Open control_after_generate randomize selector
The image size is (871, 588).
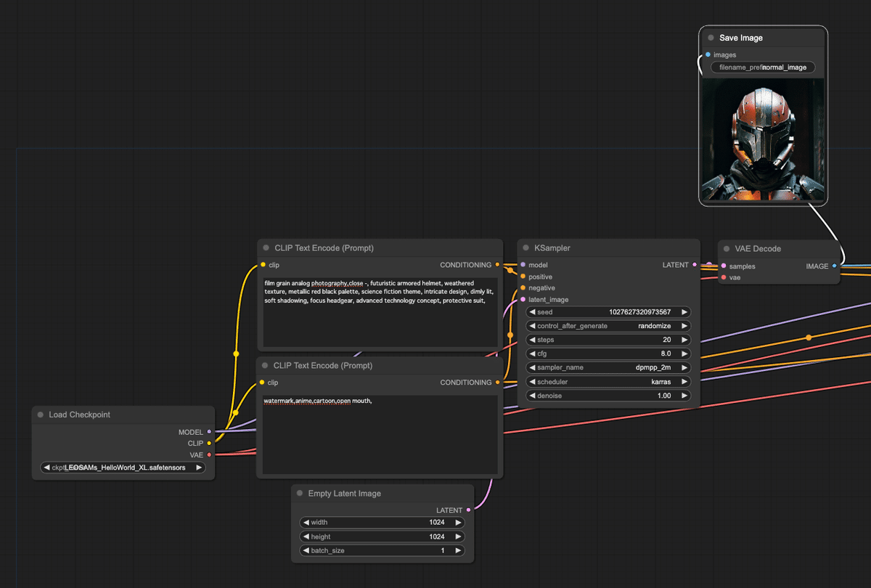tap(608, 326)
